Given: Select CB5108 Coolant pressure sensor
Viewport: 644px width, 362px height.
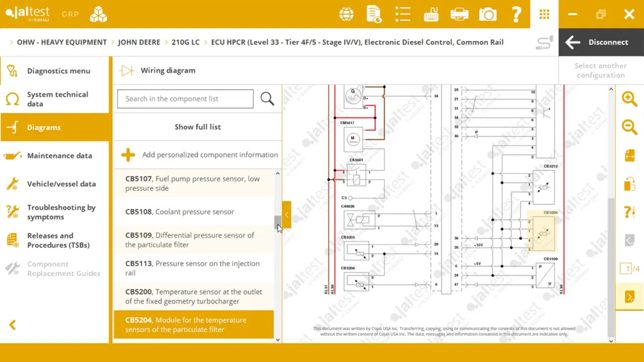Looking at the screenshot, I should coord(194,212).
